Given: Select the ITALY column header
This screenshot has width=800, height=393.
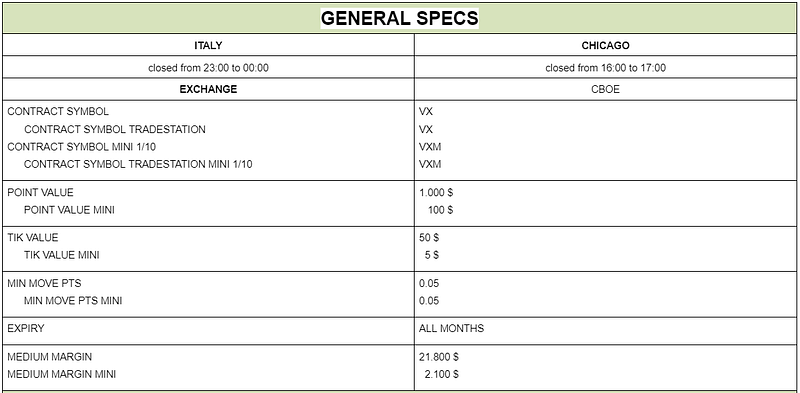Looking at the screenshot, I should click(x=208, y=45).
